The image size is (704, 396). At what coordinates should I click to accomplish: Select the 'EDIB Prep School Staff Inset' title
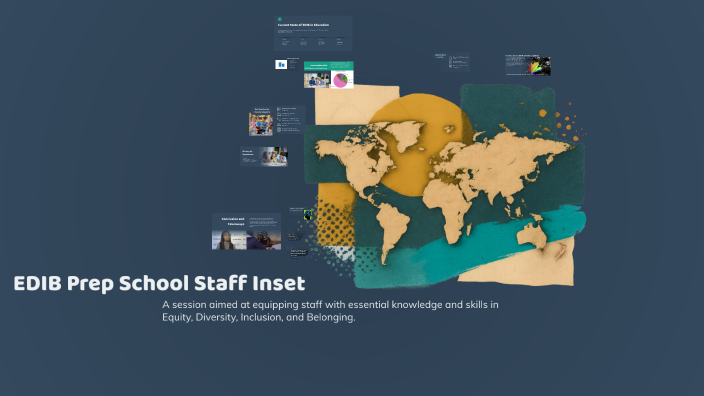[x=159, y=284]
